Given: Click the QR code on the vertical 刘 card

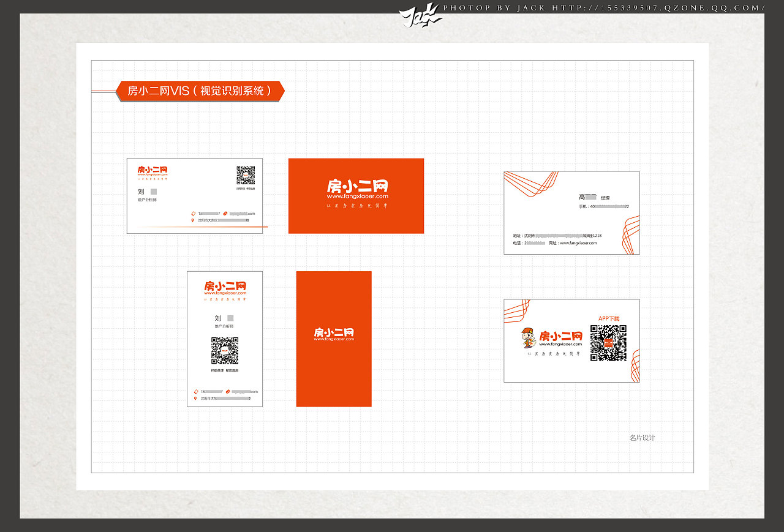Looking at the screenshot, I should coord(225,351).
